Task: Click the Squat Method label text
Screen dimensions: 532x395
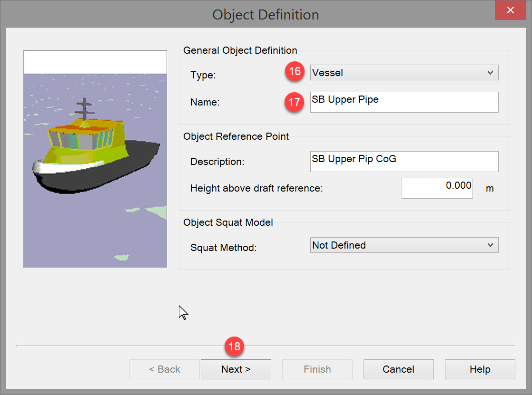Action: tap(223, 248)
